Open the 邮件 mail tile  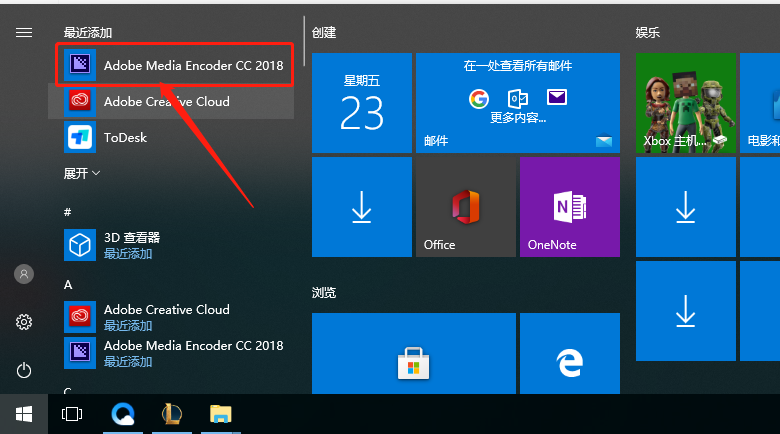[518, 103]
